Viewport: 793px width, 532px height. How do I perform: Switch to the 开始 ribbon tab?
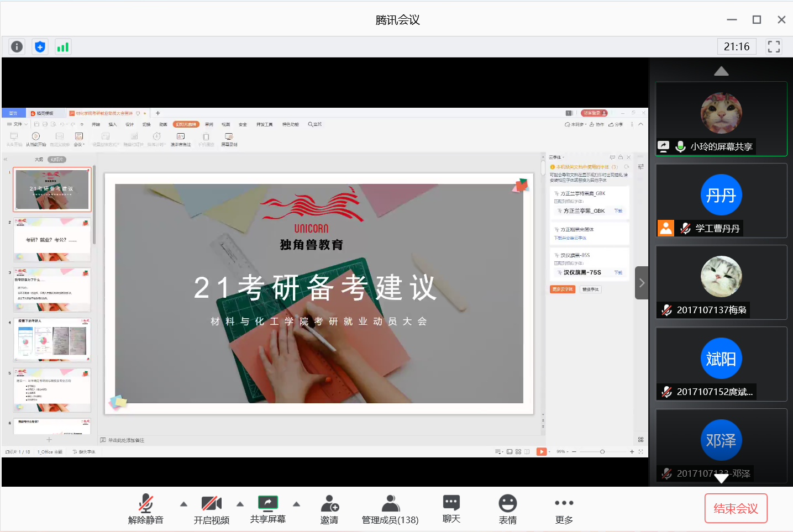tap(96, 124)
